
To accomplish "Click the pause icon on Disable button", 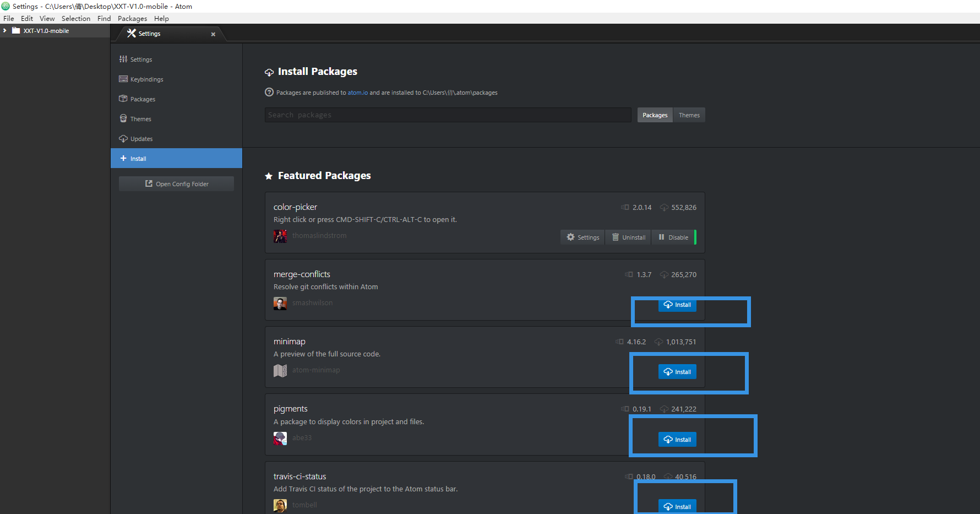I will click(x=661, y=237).
